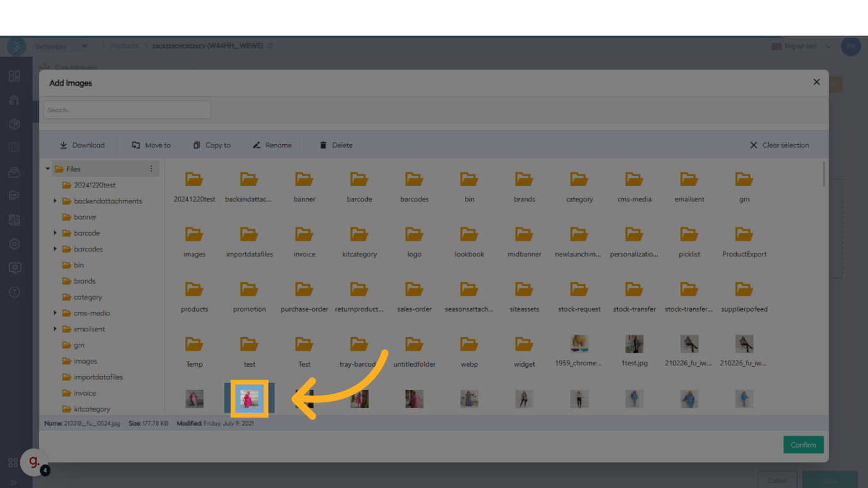868x488 pixels.
Task: Select the importdatafiles tree item
Action: (x=98, y=377)
